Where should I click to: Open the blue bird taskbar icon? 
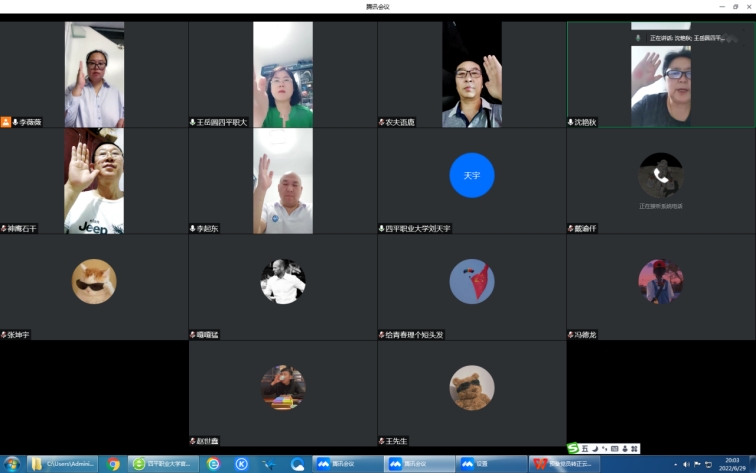[x=270, y=464]
